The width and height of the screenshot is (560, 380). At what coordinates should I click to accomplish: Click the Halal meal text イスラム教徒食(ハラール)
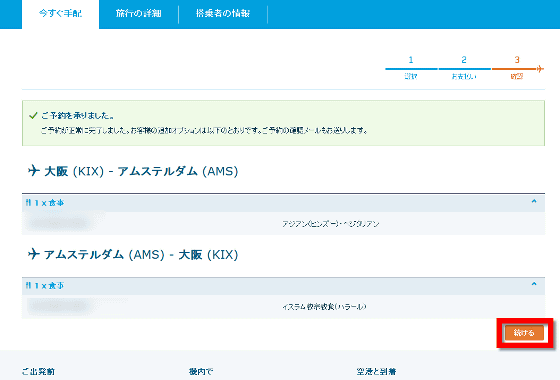tap(324, 307)
